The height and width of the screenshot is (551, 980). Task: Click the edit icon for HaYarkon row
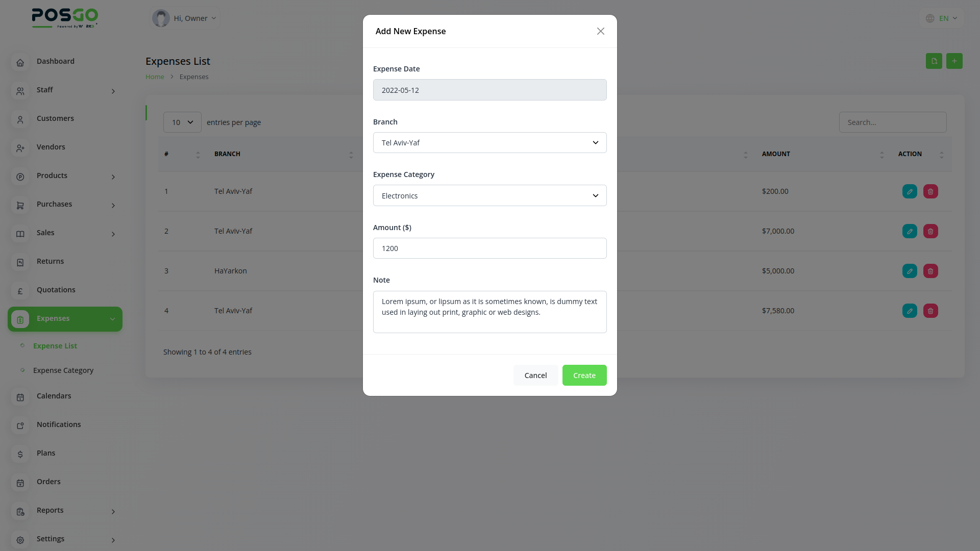point(910,271)
